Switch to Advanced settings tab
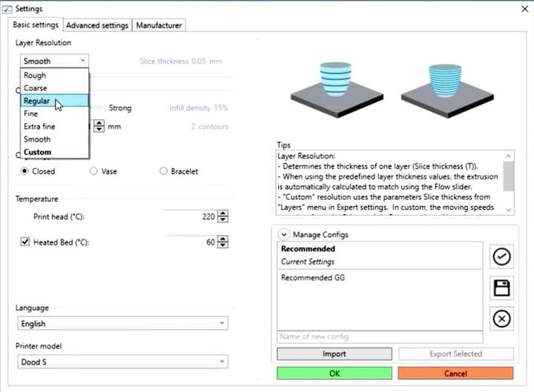 [97, 25]
